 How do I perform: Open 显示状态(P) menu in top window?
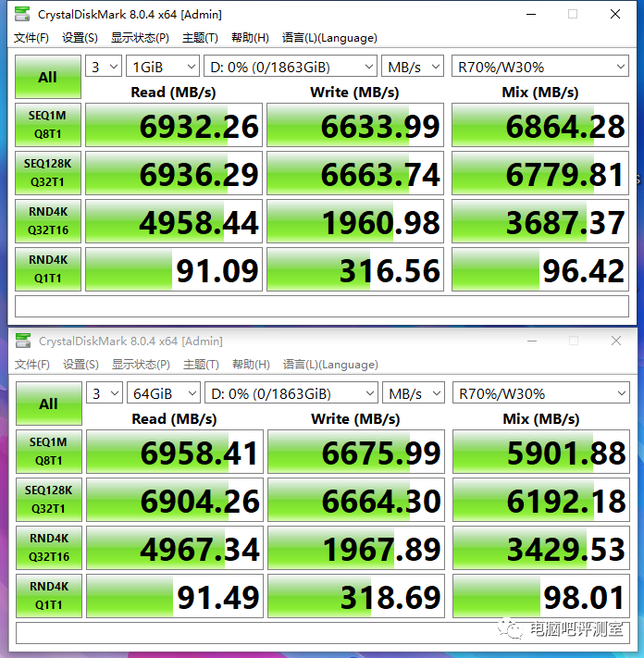click(140, 38)
